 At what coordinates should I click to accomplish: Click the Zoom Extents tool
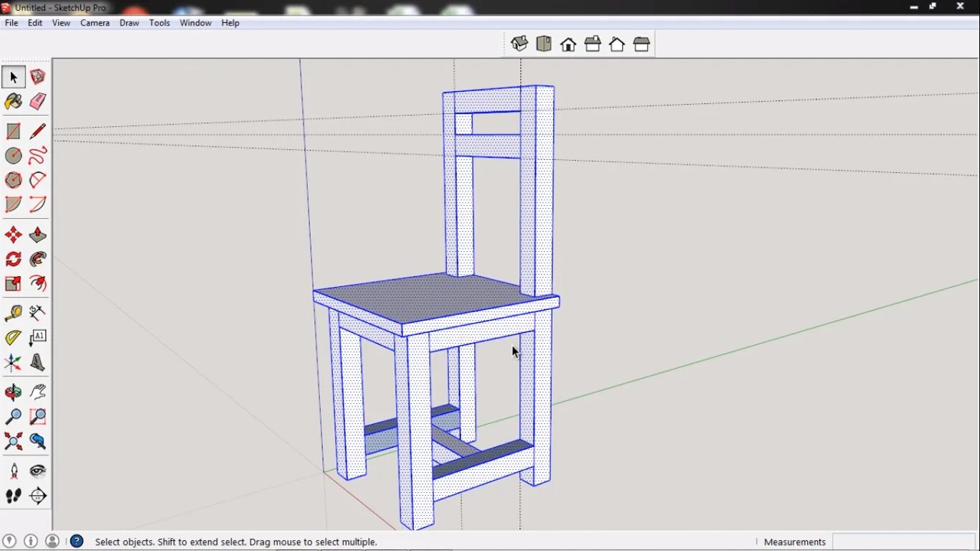14,441
